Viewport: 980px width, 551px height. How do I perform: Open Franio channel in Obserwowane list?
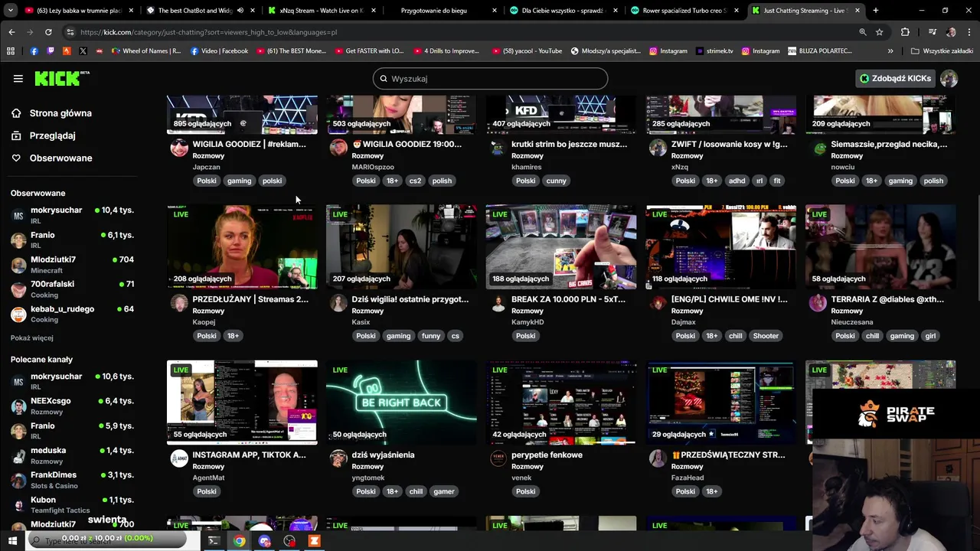pos(72,240)
